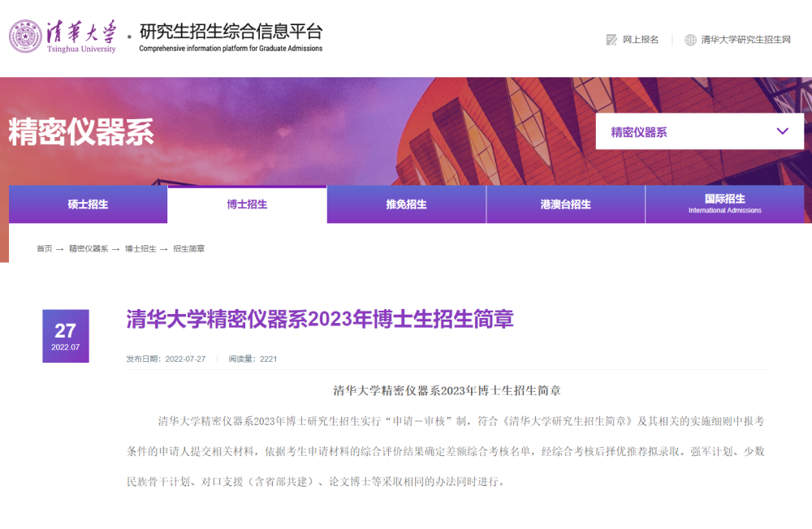The image size is (812, 529).
Task: Switch to the 硕士招生 tab
Action: tap(88, 204)
